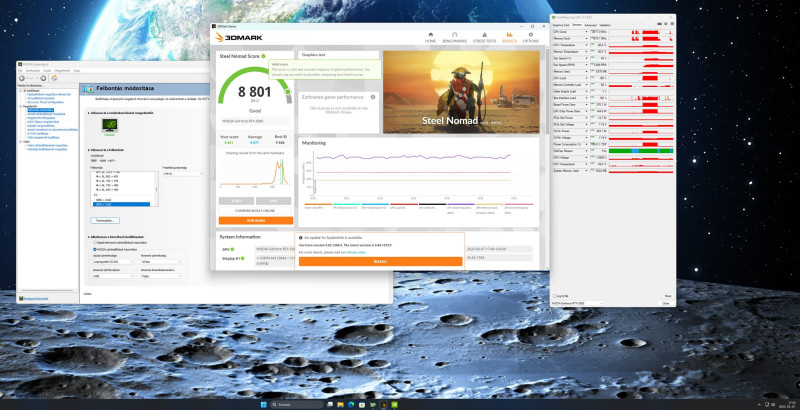This screenshot has height=410, width=800.
Task: Open the GPU Temperature sensor dropdown in GPU-Z
Action: click(x=587, y=45)
